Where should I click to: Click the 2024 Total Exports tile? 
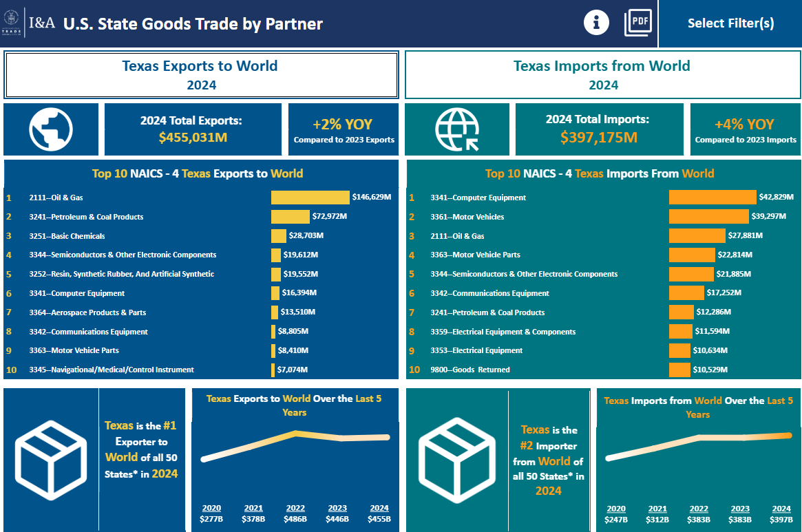(x=193, y=129)
